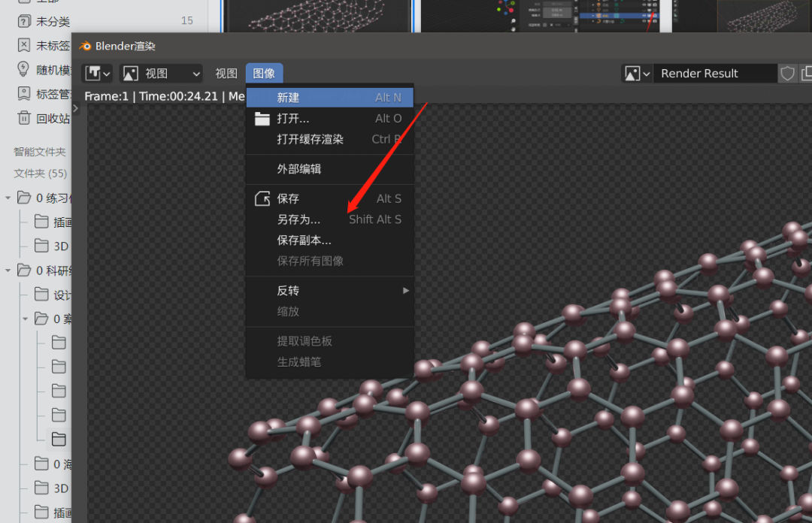Choose 新建 from the image menu

tap(330, 98)
